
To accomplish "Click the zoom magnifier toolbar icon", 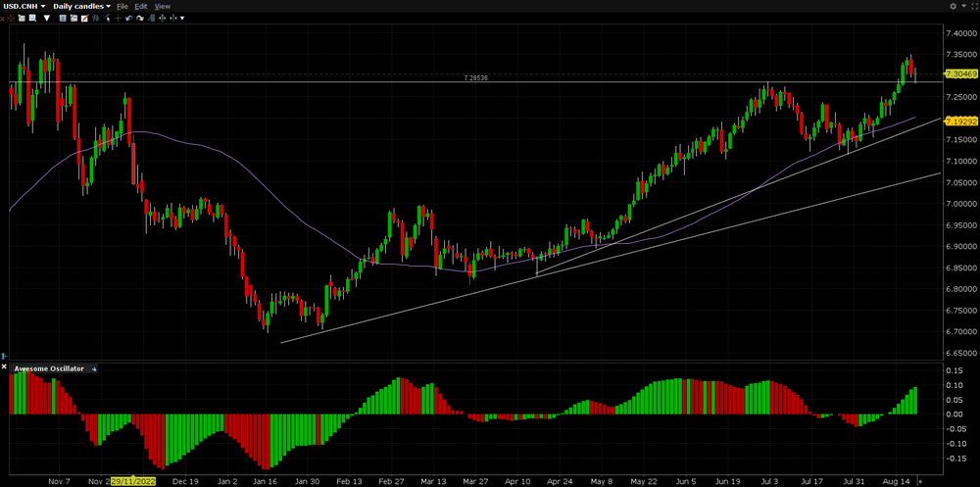I will (32, 19).
